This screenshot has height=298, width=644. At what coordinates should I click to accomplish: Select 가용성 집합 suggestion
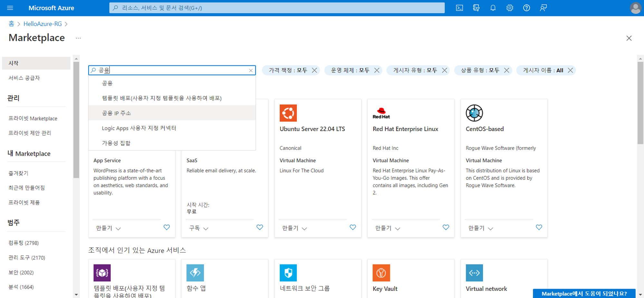pyautogui.click(x=172, y=143)
